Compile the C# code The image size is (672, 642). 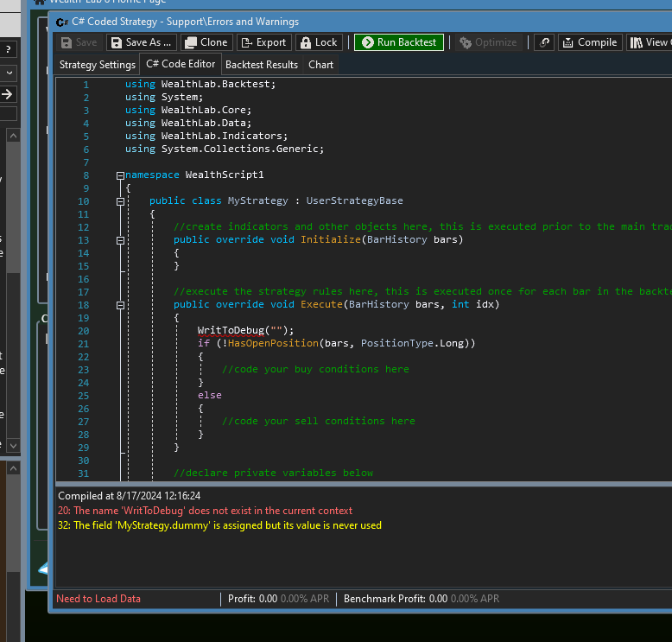click(x=589, y=42)
